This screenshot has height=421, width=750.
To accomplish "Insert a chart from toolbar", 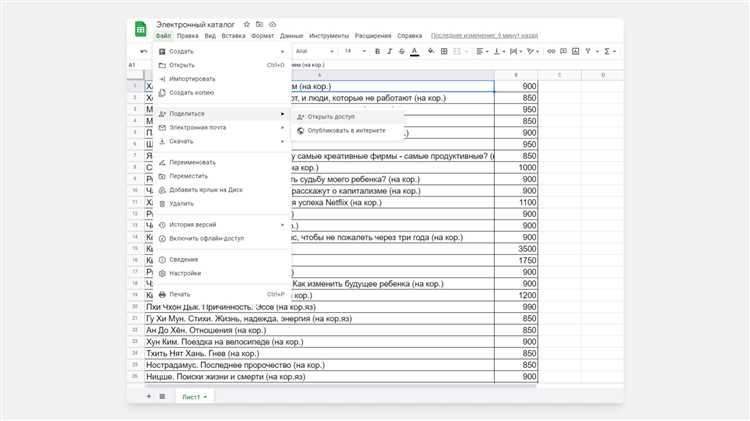I will (x=575, y=51).
